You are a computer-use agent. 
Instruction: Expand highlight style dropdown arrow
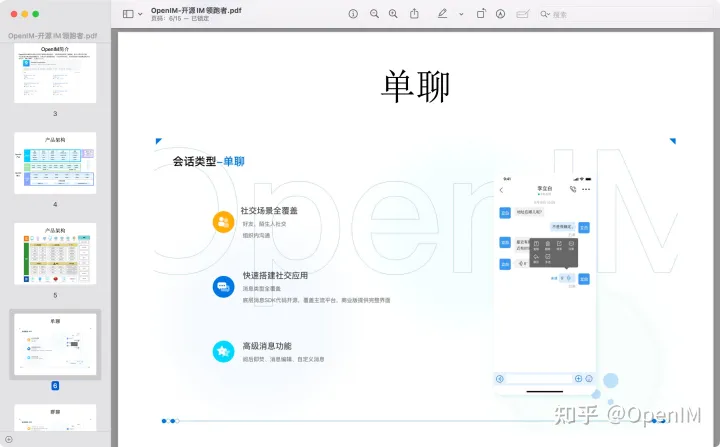tap(461, 14)
